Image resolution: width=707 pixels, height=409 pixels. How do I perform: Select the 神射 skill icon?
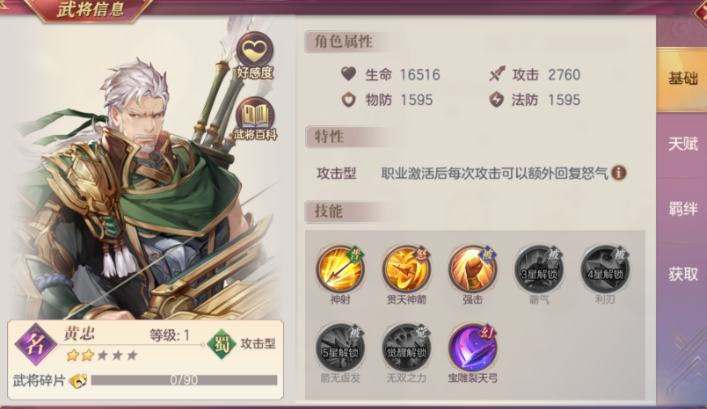tap(340, 269)
